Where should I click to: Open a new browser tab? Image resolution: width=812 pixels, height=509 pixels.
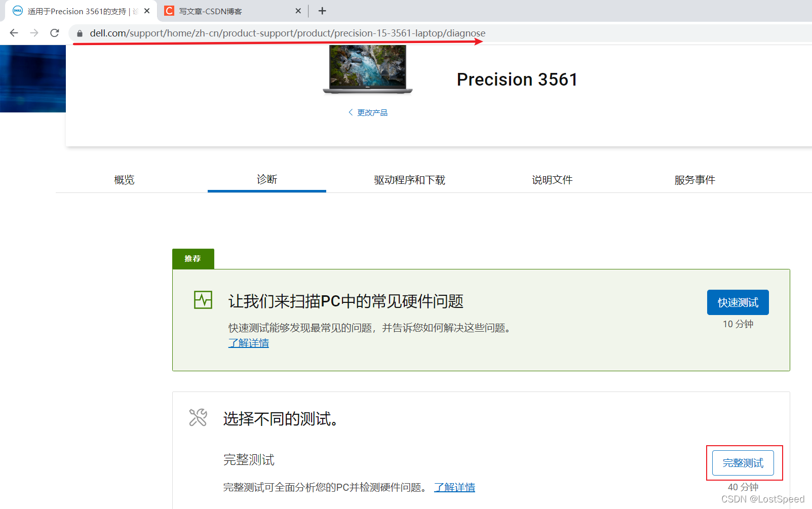[x=322, y=11]
